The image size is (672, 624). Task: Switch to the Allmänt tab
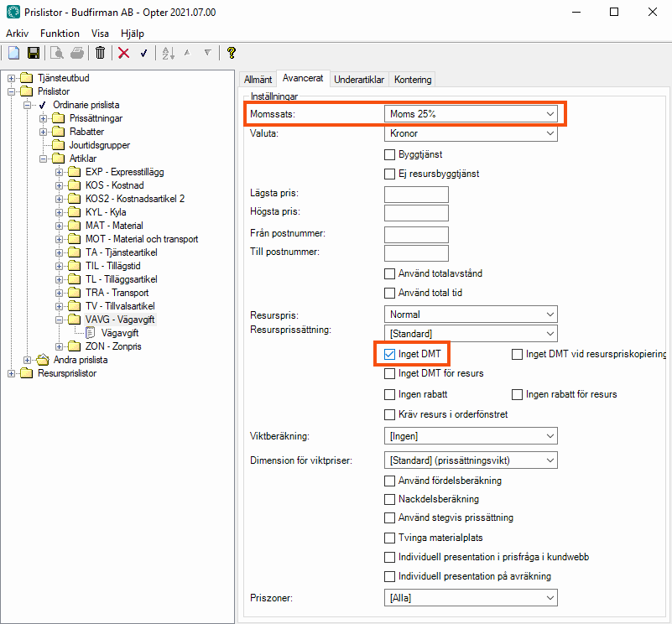[258, 80]
